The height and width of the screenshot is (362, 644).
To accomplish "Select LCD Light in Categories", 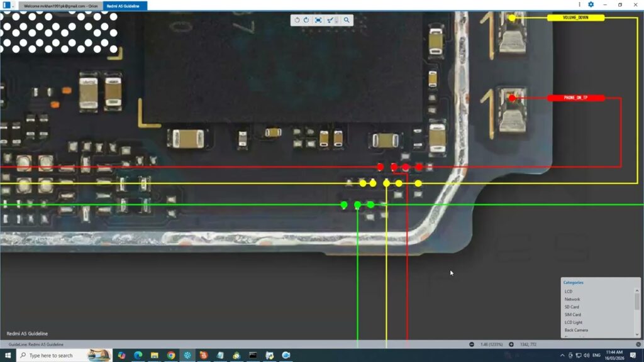I will click(573, 322).
